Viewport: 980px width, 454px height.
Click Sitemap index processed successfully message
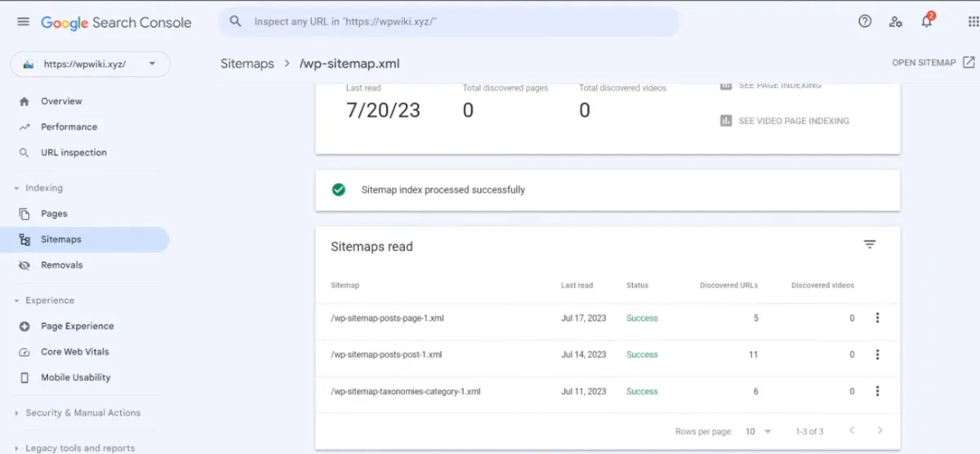[443, 189]
